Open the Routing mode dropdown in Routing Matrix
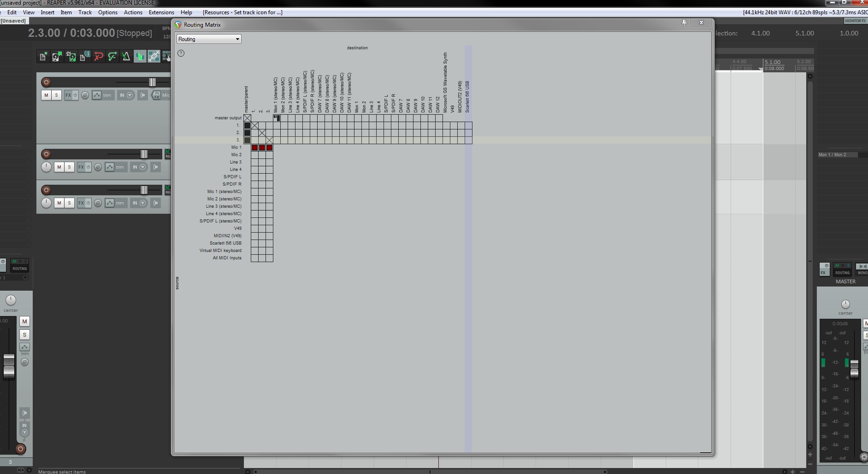Viewport: 868px width, 474px height. 209,39
